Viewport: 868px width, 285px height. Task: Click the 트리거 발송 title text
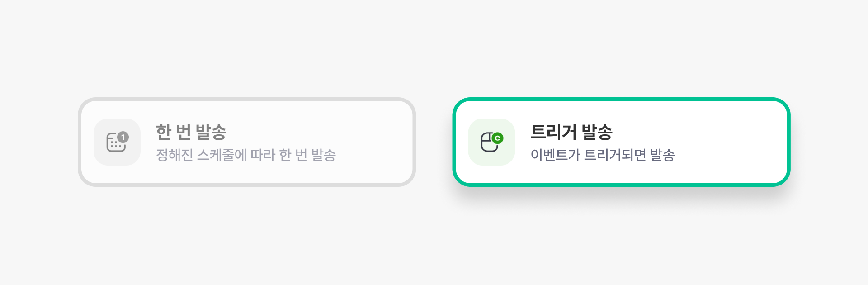click(x=571, y=132)
